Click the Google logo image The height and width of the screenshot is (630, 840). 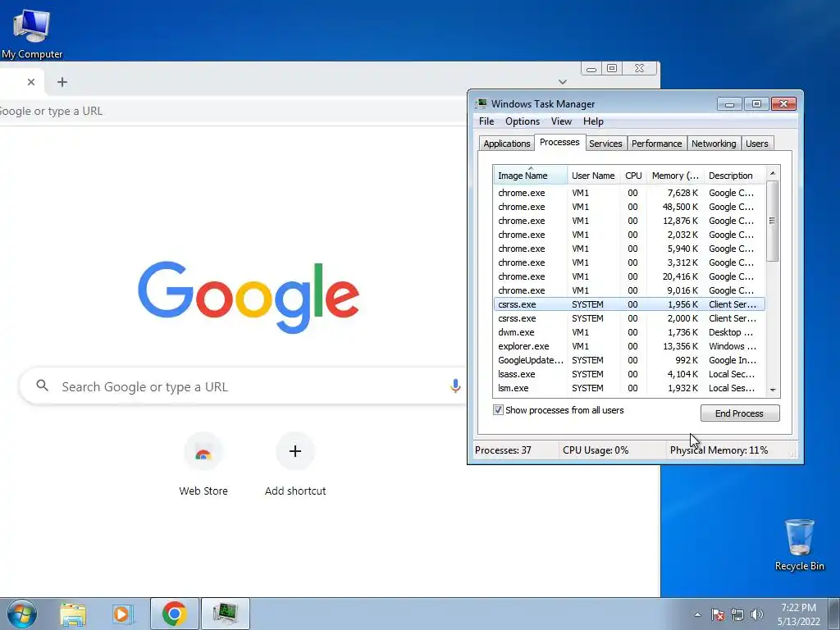[249, 296]
